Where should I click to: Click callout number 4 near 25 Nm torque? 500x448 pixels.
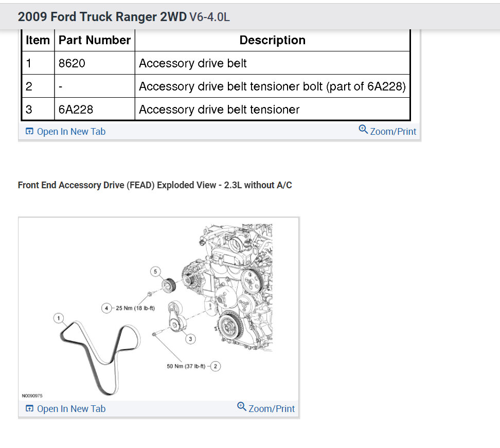click(x=106, y=308)
